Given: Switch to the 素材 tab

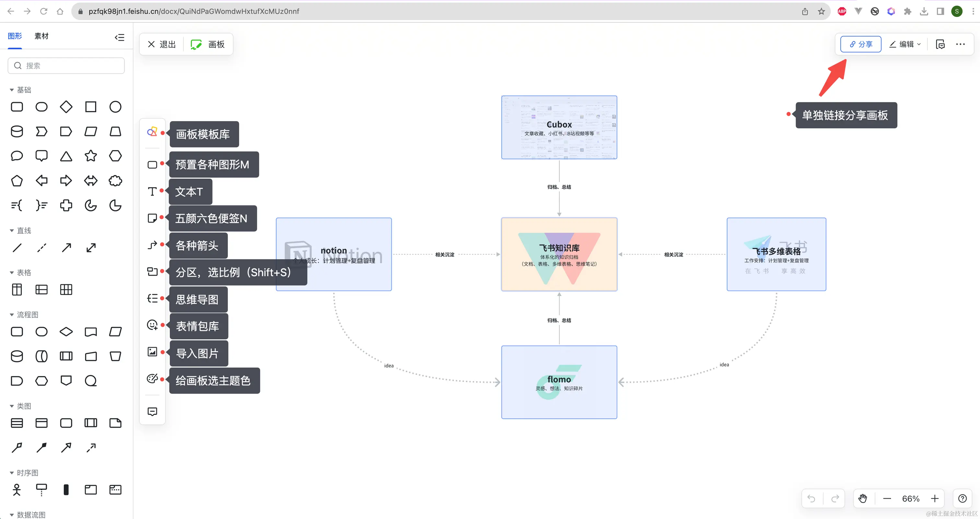Looking at the screenshot, I should coord(41,36).
